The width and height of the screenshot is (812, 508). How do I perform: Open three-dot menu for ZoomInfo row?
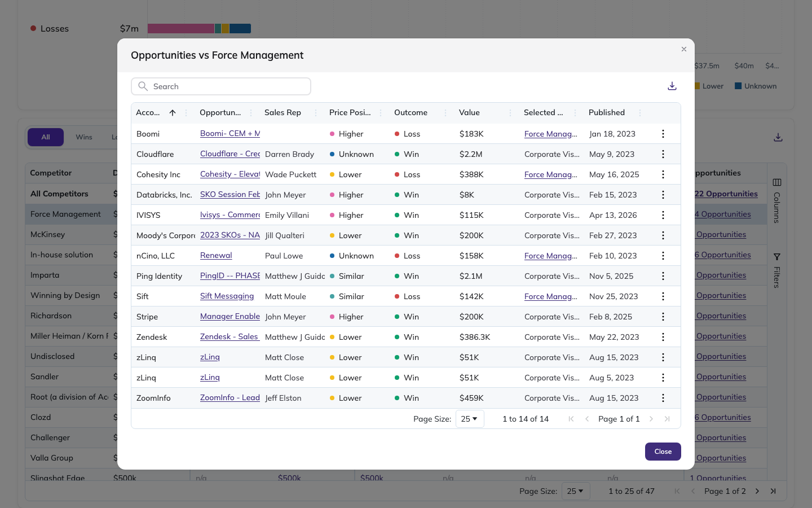(663, 398)
